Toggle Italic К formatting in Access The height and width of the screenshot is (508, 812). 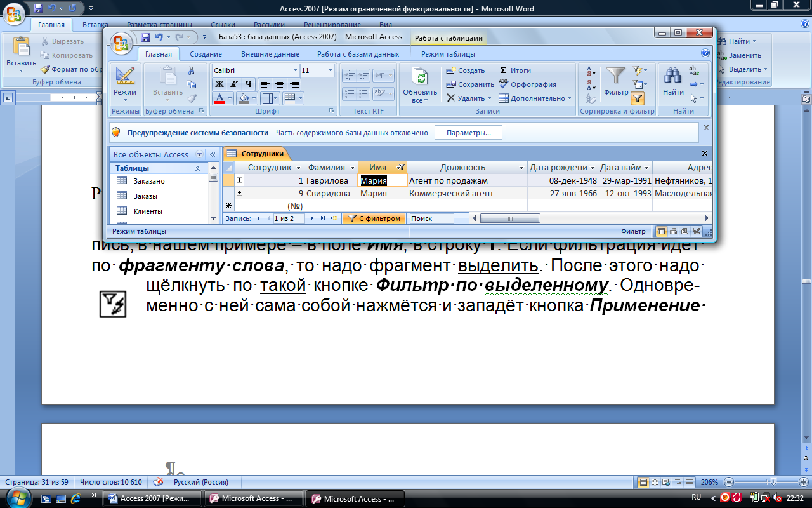click(x=234, y=84)
